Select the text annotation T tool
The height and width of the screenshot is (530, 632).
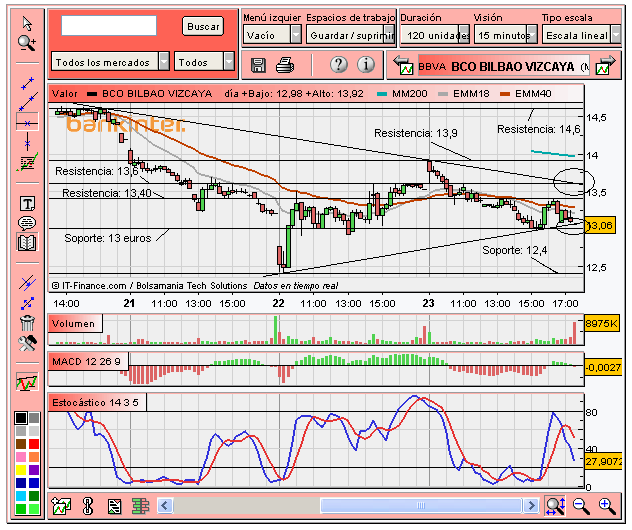[27, 204]
